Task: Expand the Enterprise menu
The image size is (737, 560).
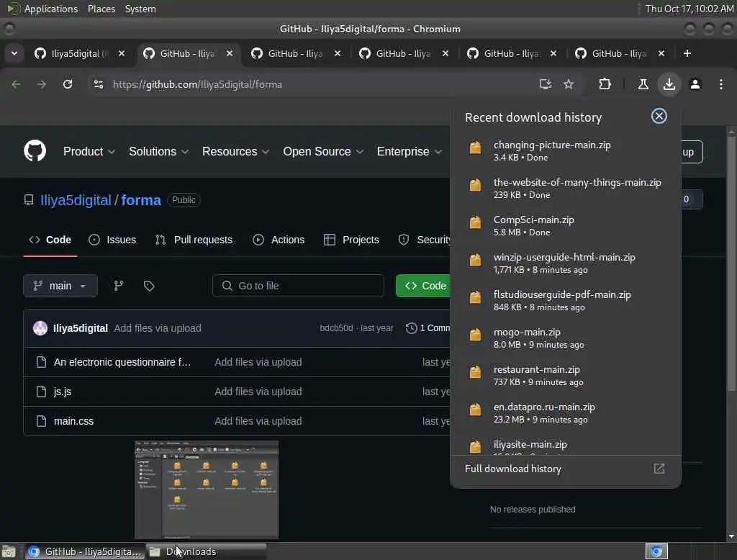Action: pos(409,151)
